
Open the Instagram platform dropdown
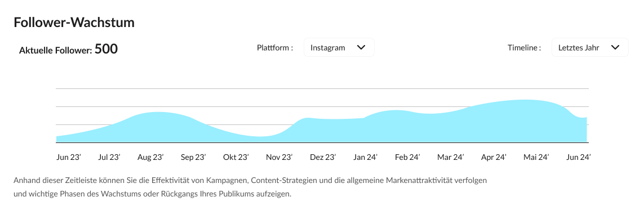pyautogui.click(x=339, y=47)
